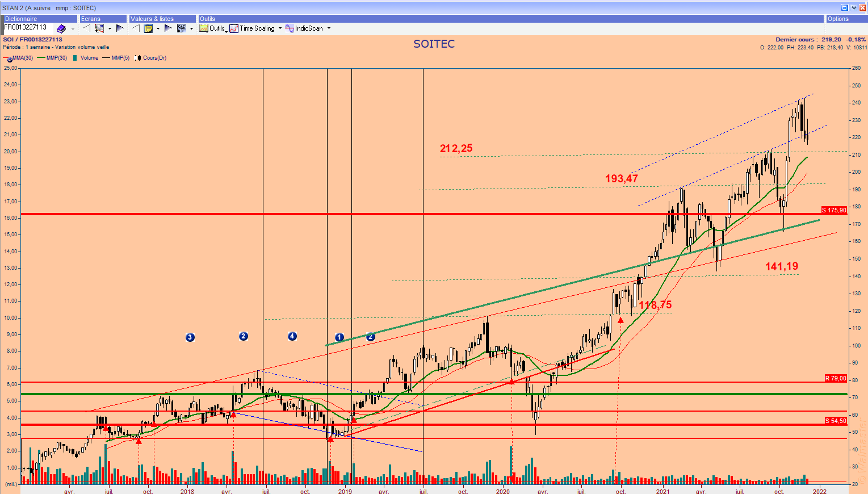868x494 pixels.
Task: Open the IndicScan tool
Action: click(304, 28)
